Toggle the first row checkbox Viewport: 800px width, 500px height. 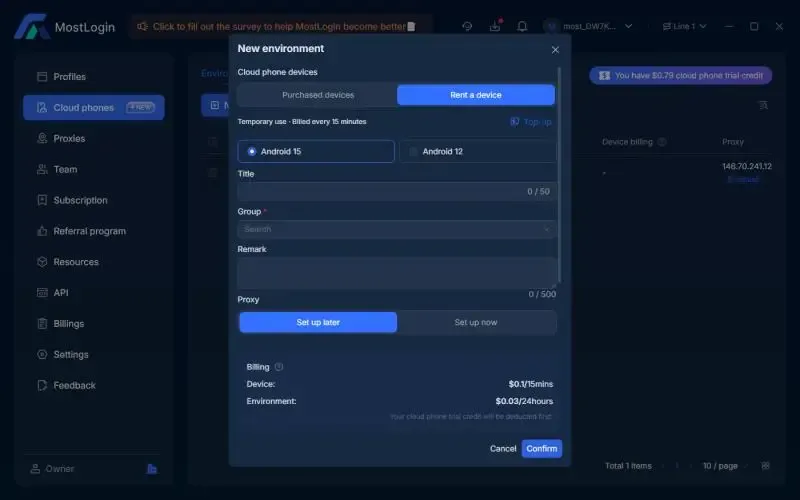[213, 172]
